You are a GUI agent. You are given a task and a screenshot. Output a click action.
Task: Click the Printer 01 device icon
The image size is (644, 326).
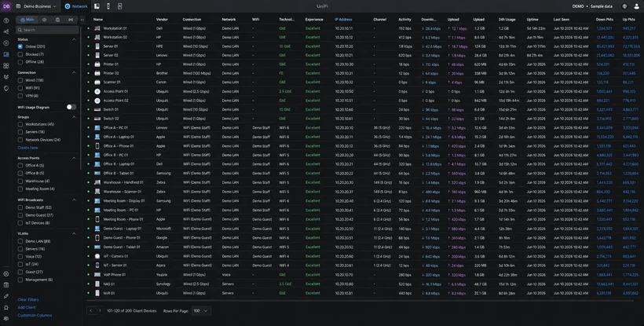[97, 64]
